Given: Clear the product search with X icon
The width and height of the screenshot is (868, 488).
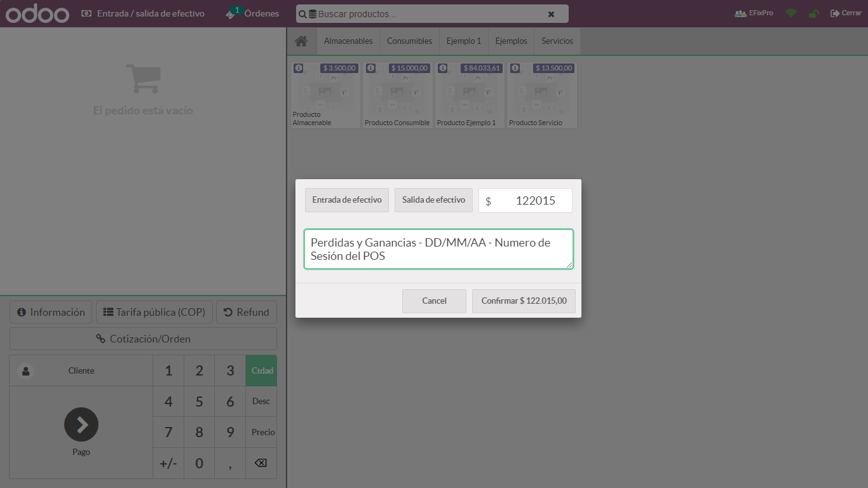Looking at the screenshot, I should click(551, 14).
